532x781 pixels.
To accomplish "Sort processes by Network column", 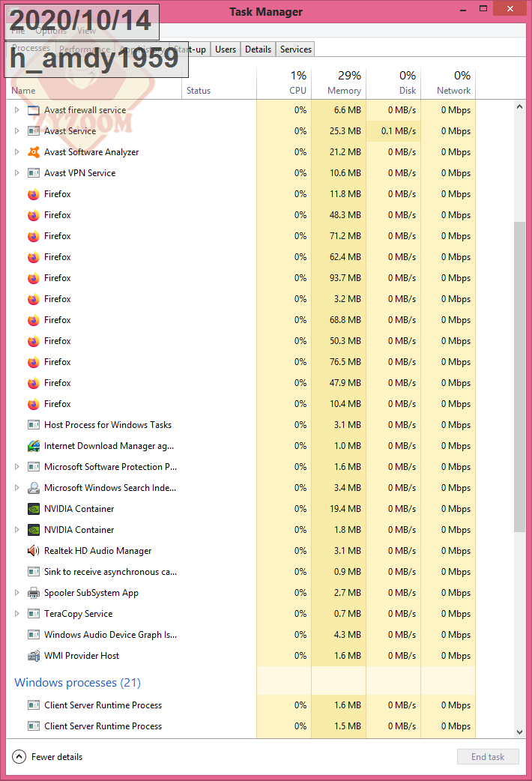I will [448, 82].
